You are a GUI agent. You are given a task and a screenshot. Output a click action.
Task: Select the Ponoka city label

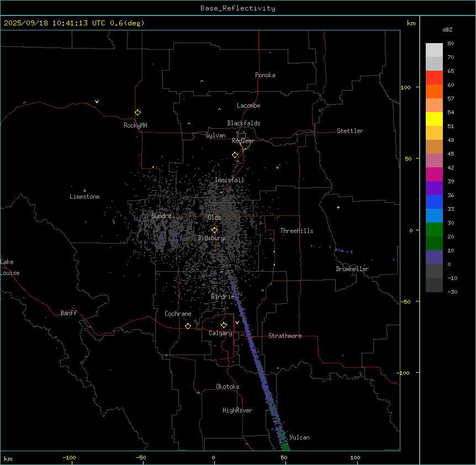[265, 75]
